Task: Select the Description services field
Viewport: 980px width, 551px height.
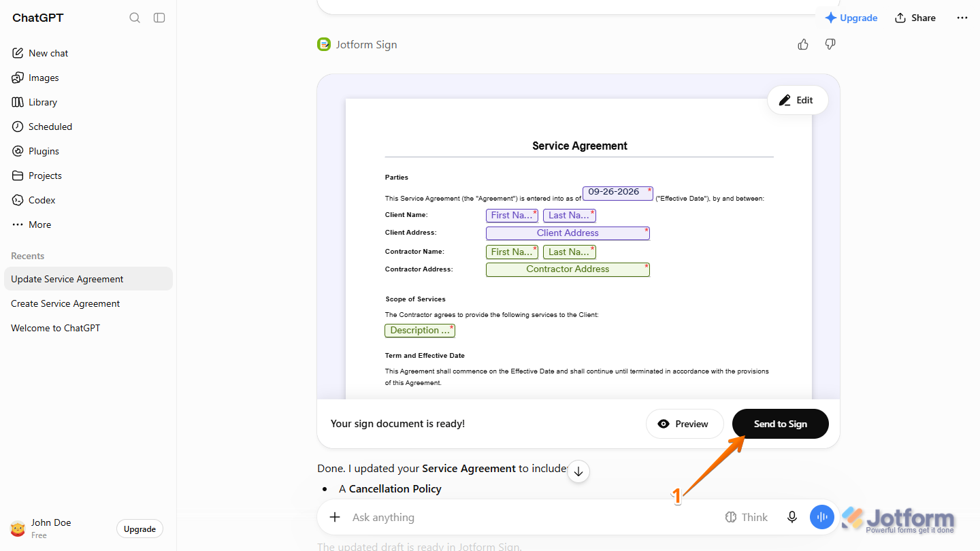Action: (420, 331)
